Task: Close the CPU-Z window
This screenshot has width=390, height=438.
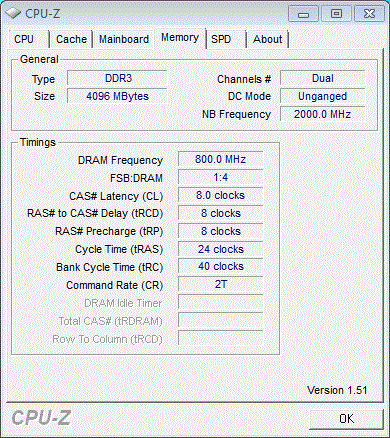Action: tap(369, 14)
